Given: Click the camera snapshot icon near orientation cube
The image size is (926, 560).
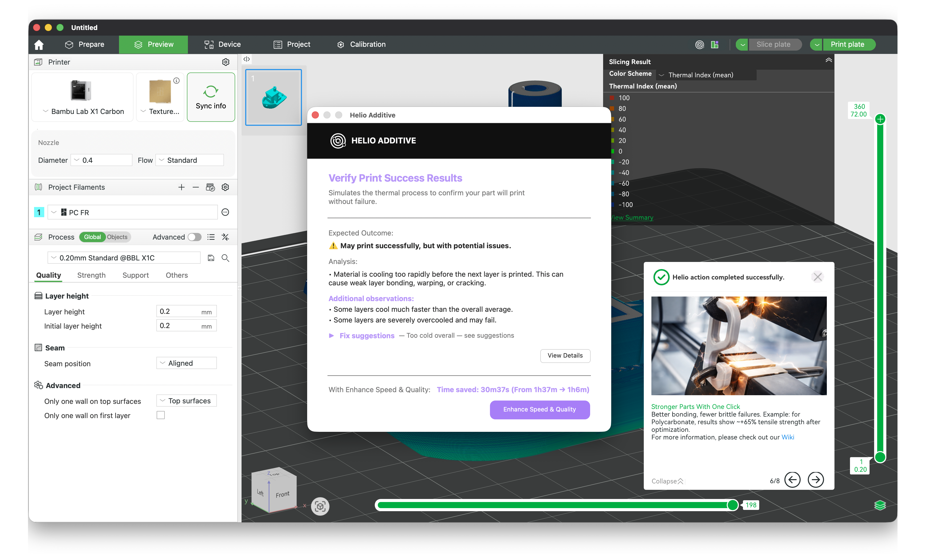Looking at the screenshot, I should coord(320,506).
